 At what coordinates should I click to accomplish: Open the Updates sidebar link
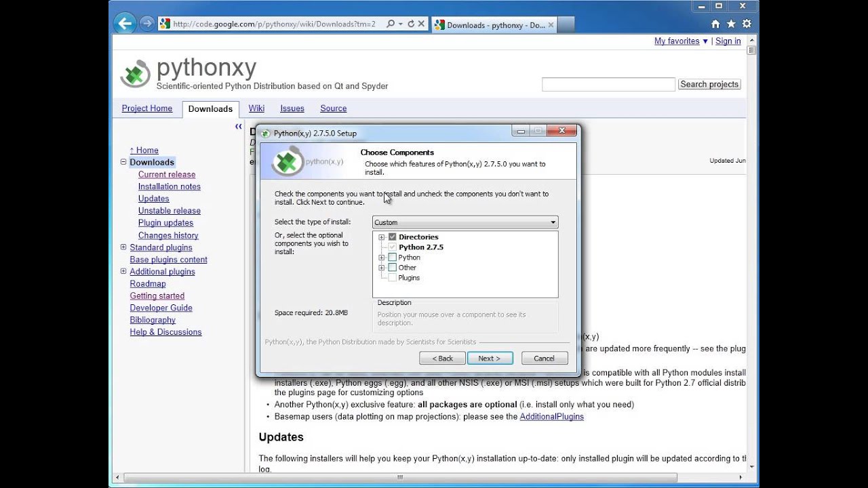(154, 199)
